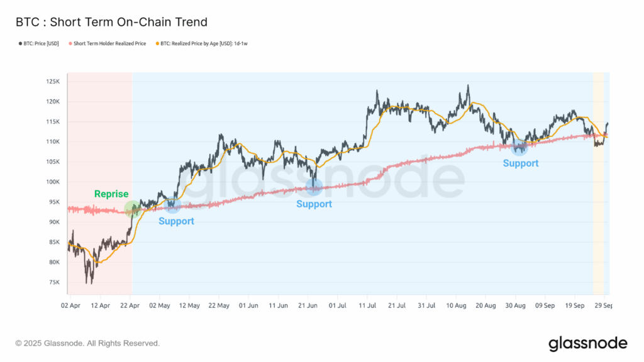The width and height of the screenshot is (644, 362).
Task: Click the orange Realized Price by Age dot
Action: (156, 43)
